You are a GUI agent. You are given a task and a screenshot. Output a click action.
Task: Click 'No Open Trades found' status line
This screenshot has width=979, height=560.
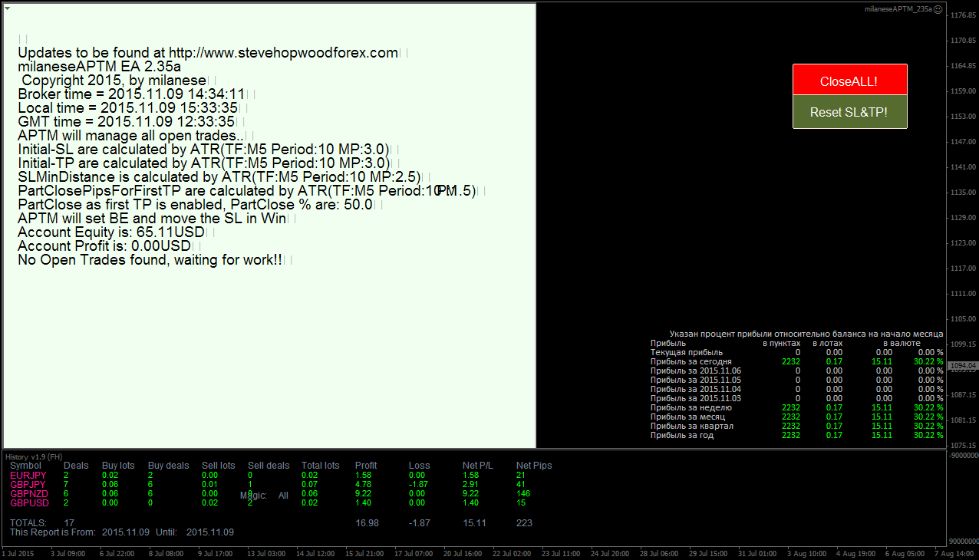(150, 260)
